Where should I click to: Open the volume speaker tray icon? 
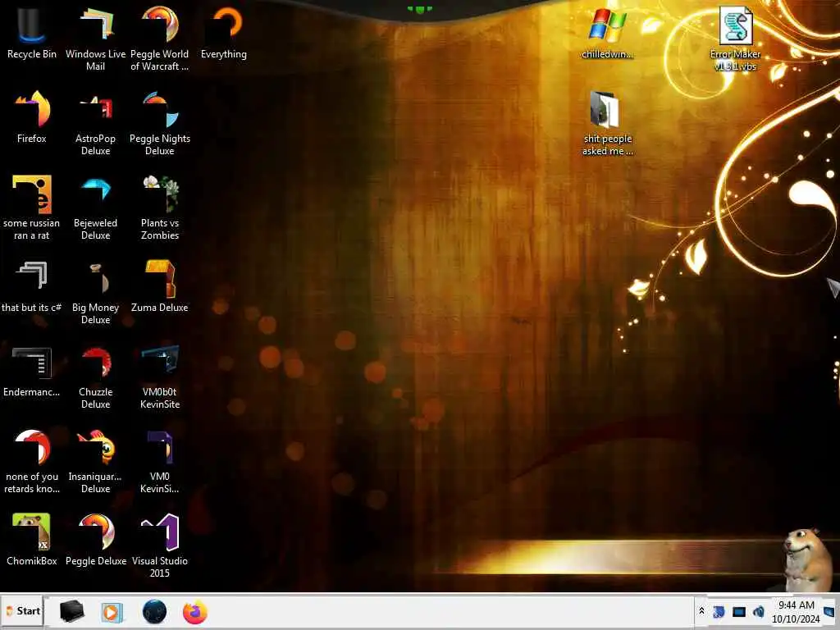coord(759,612)
